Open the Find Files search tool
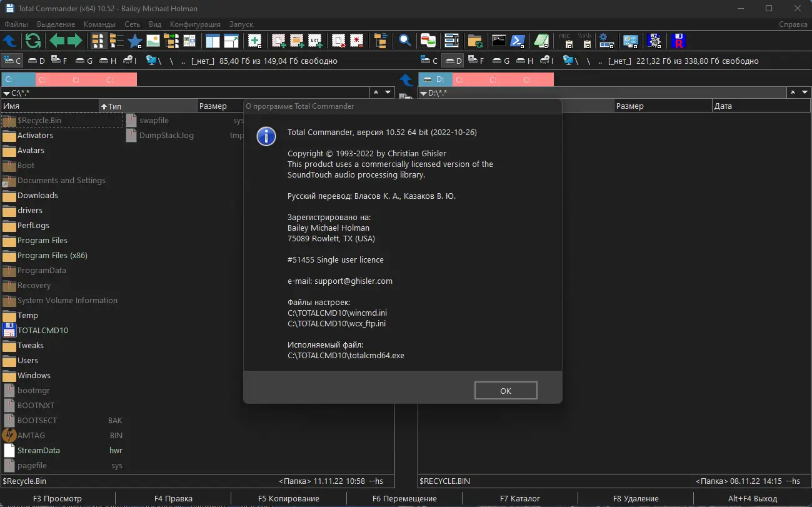Viewport: 812px width, 507px height. (x=404, y=40)
